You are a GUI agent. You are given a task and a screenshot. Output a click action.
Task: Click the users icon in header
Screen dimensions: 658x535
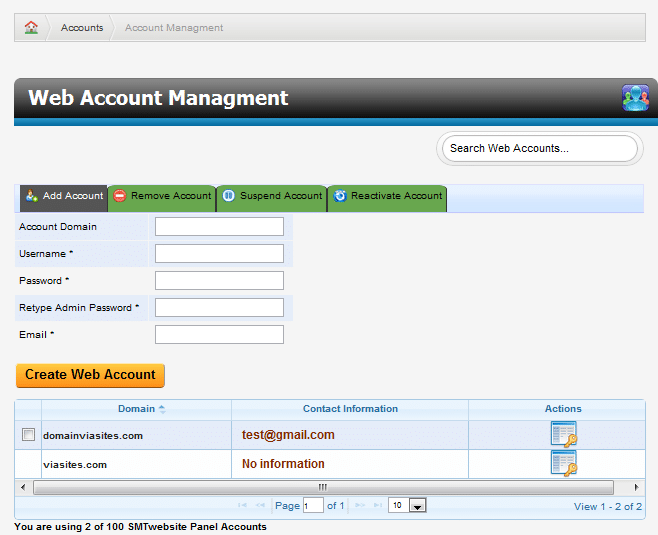tap(635, 98)
